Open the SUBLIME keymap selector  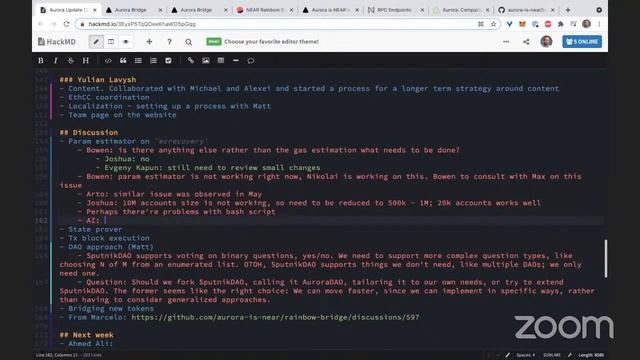click(x=552, y=355)
